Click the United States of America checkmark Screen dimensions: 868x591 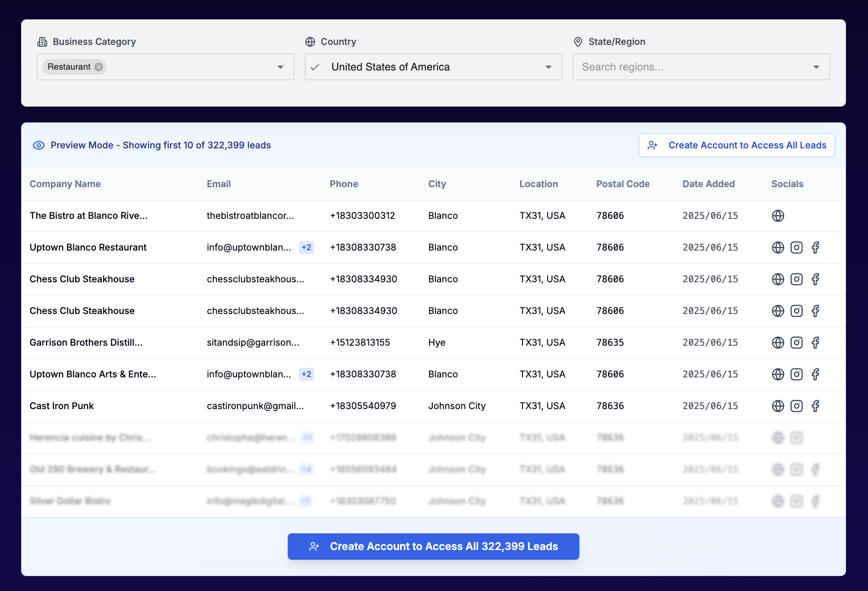[315, 67]
